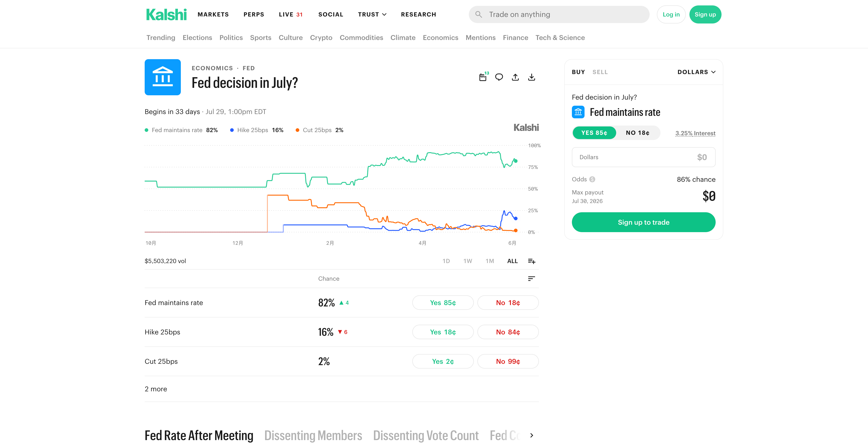This screenshot has height=448, width=868.
Task: Focus the Trade on anything search field
Action: (559, 14)
